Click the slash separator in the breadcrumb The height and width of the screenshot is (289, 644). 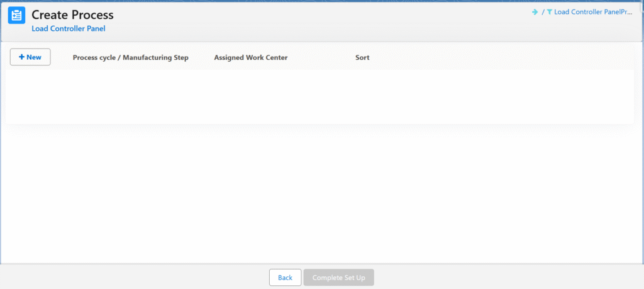[543, 11]
